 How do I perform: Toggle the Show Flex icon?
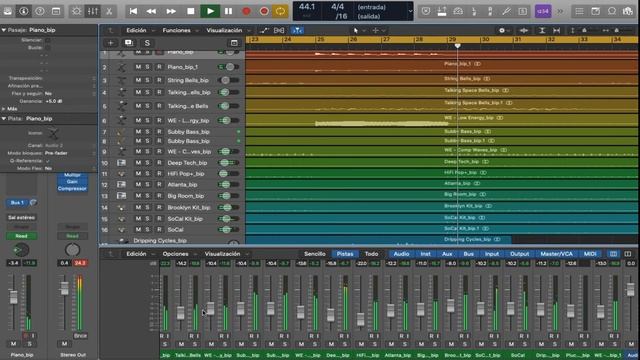click(x=279, y=30)
